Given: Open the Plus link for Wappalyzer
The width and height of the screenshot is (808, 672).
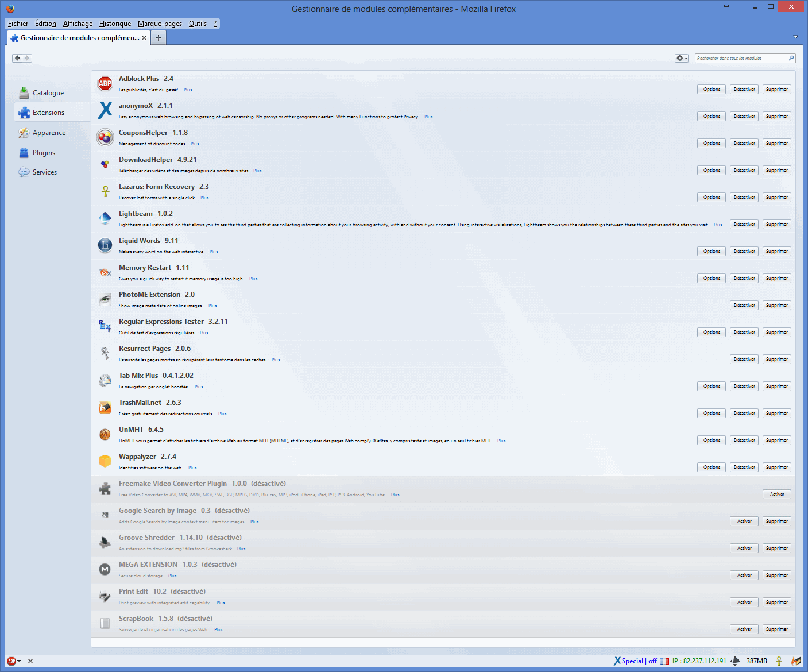Looking at the screenshot, I should tap(192, 468).
